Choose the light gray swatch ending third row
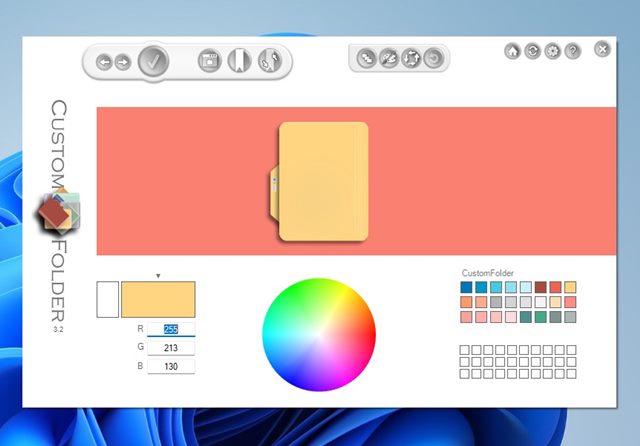Screen dimensions: 640x446 point(570,317)
